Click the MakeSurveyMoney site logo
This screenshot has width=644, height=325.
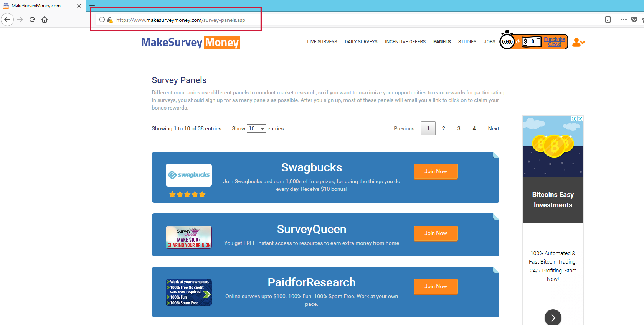(x=190, y=42)
